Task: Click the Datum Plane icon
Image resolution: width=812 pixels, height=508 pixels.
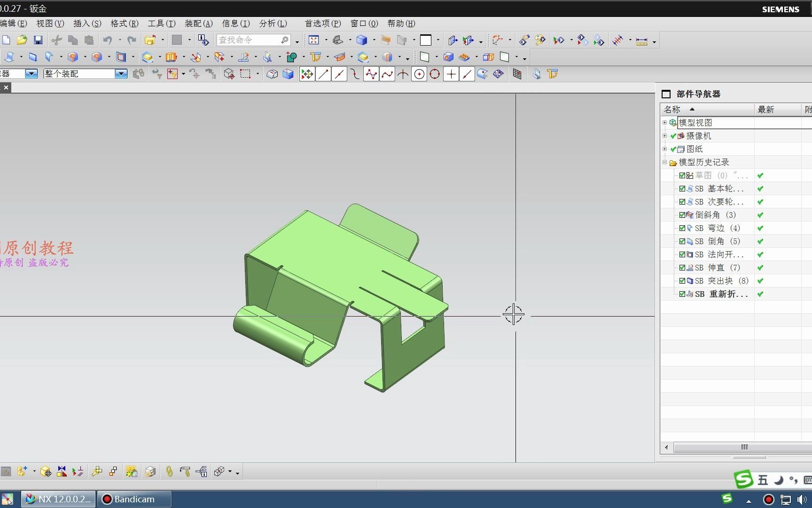Action: 424,57
